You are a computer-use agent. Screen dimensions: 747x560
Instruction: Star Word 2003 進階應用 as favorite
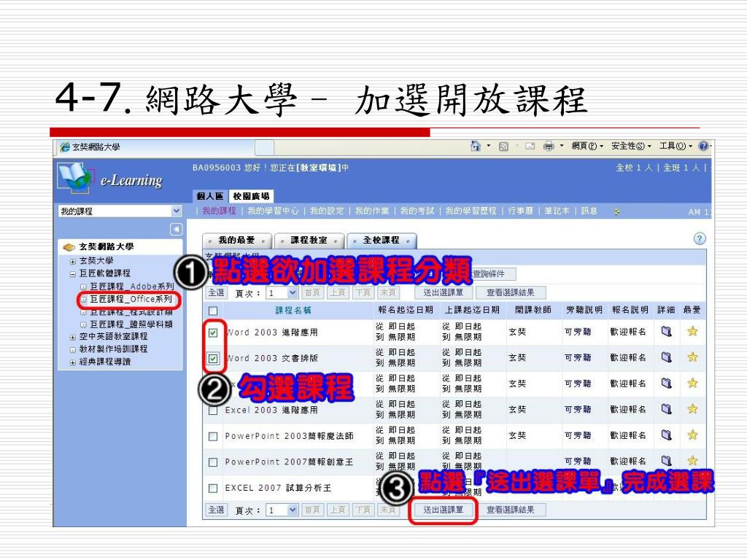tap(693, 332)
